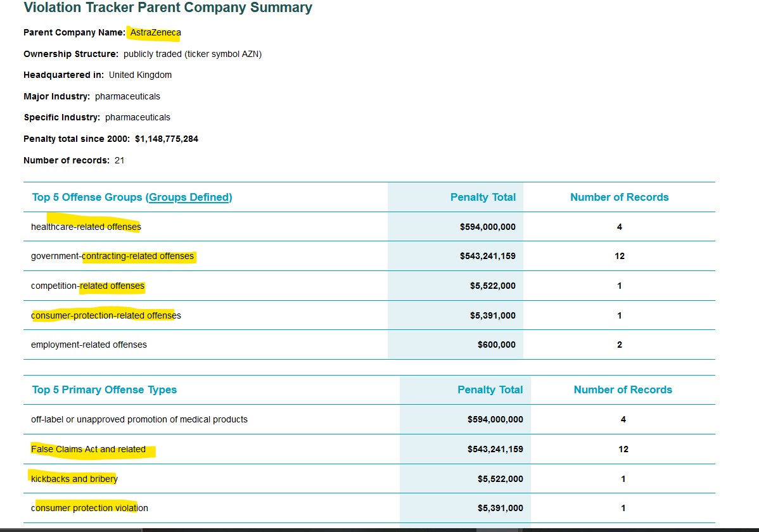Select government-contracting-related offenses row label
Screen dimensions: 759x532
[112, 256]
